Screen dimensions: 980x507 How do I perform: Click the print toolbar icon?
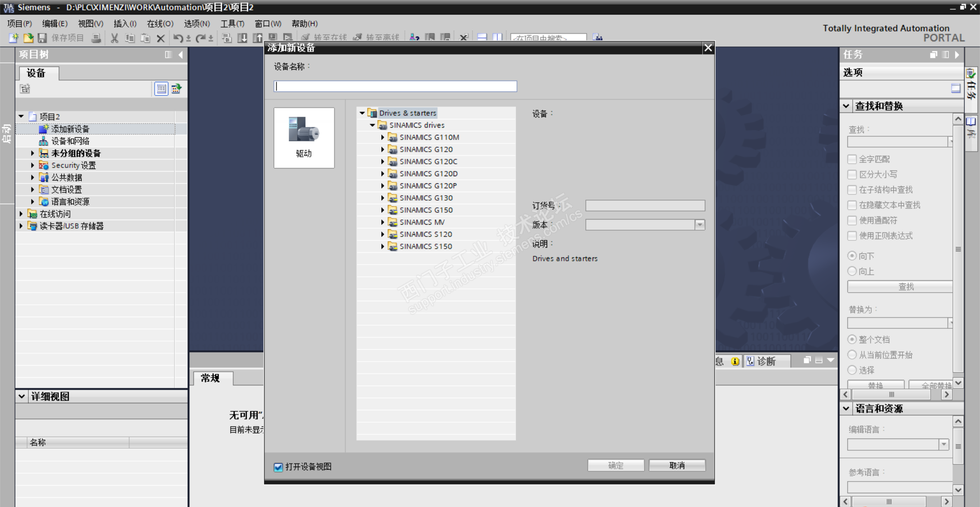click(x=96, y=38)
